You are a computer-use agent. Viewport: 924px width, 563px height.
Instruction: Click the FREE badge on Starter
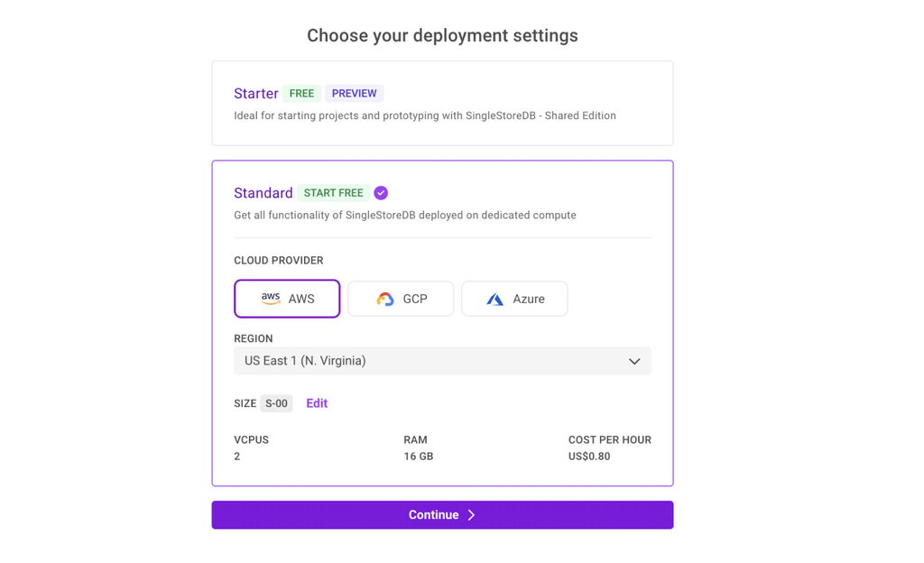pos(301,94)
